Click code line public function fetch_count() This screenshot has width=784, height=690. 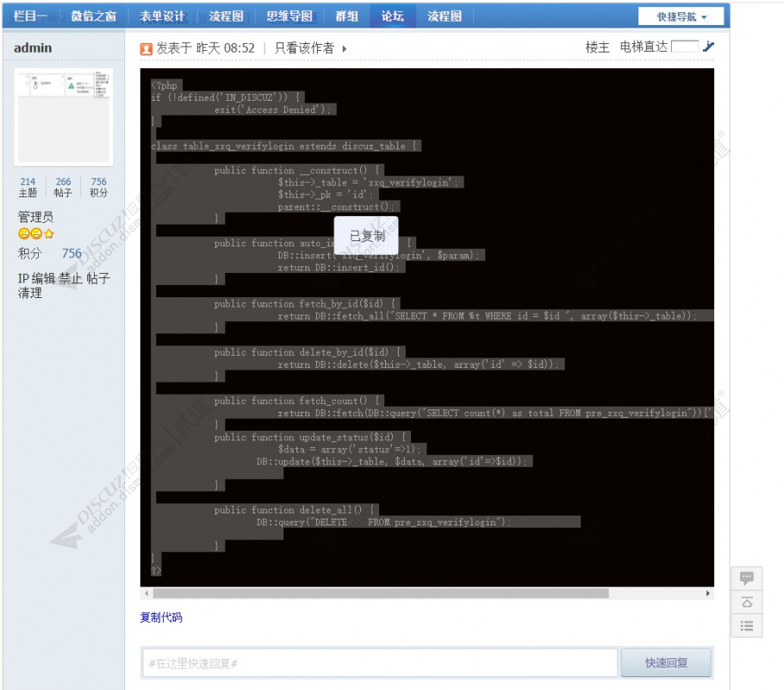tap(299, 401)
